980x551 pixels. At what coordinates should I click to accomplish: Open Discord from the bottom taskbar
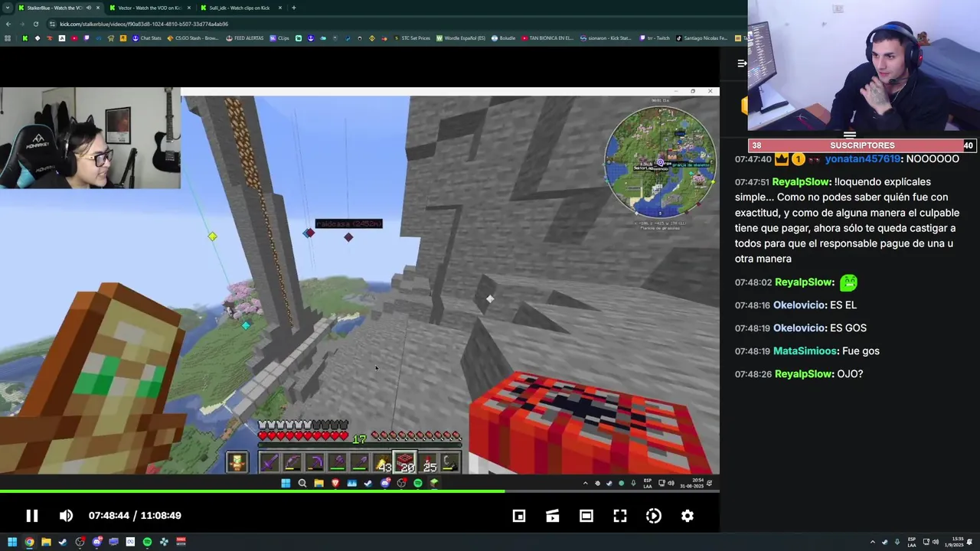point(96,542)
